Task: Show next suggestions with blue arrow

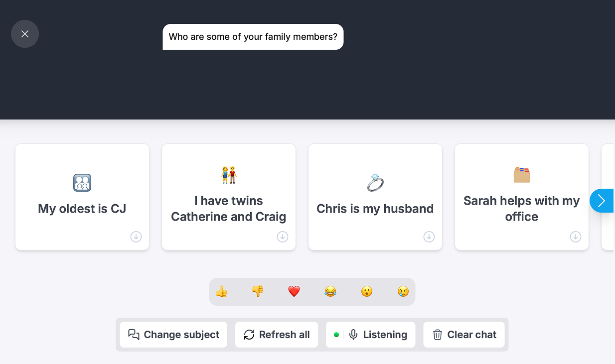Action: 602,201
